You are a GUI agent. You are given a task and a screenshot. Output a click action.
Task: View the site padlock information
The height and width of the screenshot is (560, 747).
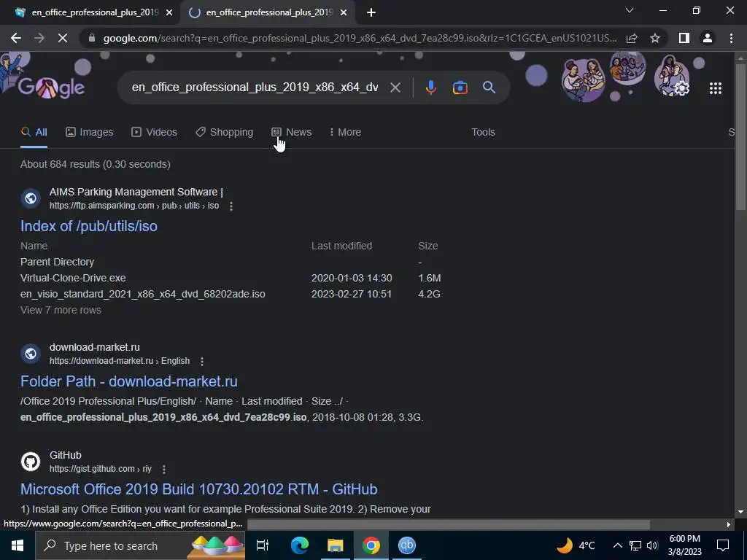tap(92, 38)
